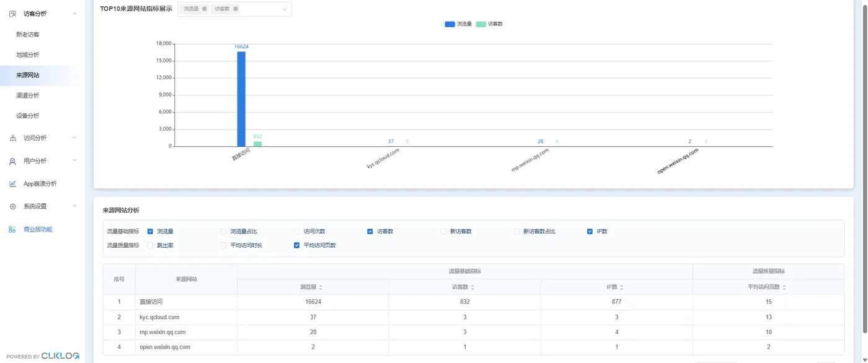Viewport: 868px width, 363px height.
Task: Toggle the 浏览量 blue legend swatch
Action: pyautogui.click(x=449, y=24)
